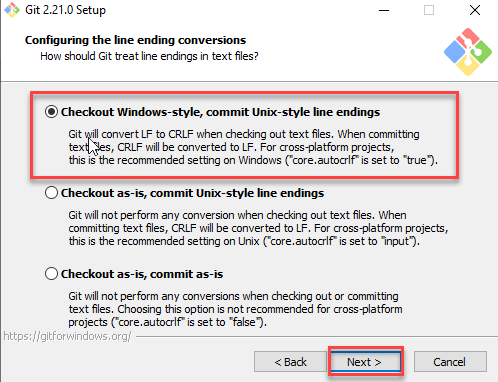Click the Configuring line ending conversions heading
The image size is (498, 382).
pyautogui.click(x=135, y=40)
